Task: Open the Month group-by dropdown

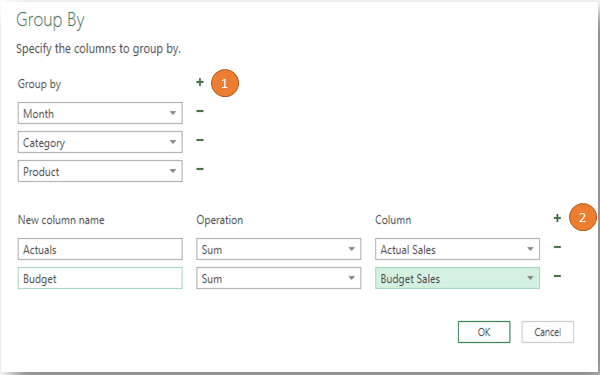Action: [x=100, y=113]
